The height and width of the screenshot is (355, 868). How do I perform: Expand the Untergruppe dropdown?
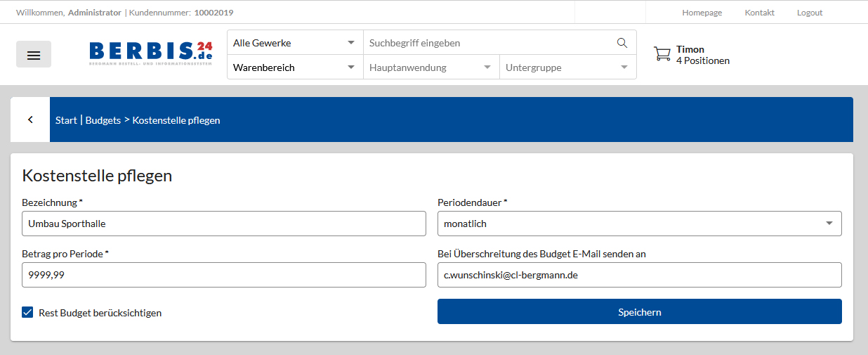coord(567,67)
